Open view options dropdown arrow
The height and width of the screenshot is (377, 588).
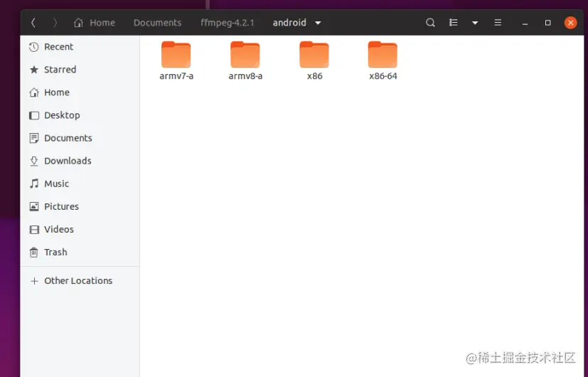tap(475, 23)
